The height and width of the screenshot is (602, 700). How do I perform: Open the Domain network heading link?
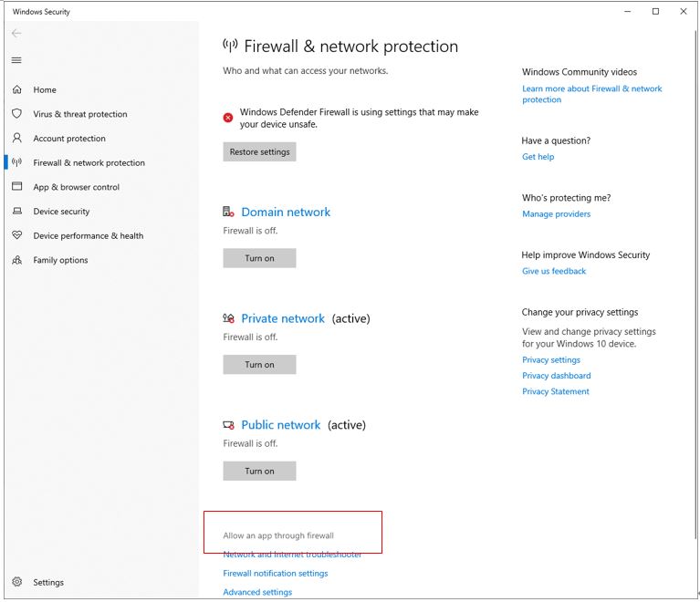(x=286, y=212)
